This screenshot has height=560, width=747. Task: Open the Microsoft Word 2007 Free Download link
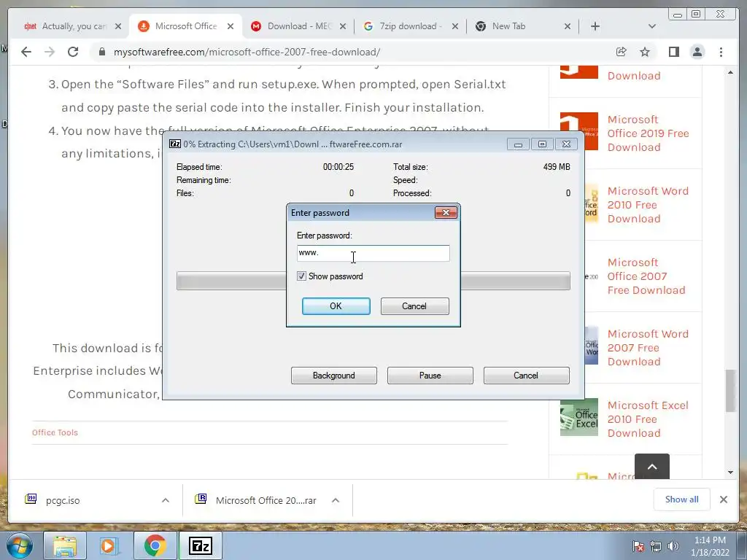click(648, 348)
